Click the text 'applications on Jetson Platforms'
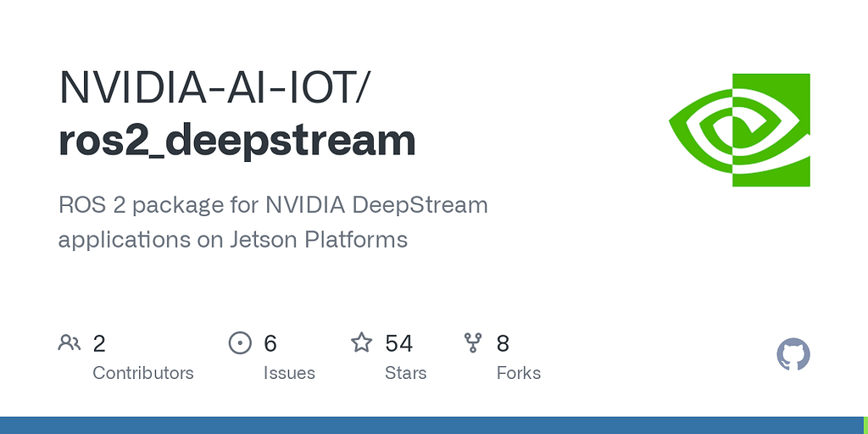The width and height of the screenshot is (868, 434). pyautogui.click(x=233, y=240)
